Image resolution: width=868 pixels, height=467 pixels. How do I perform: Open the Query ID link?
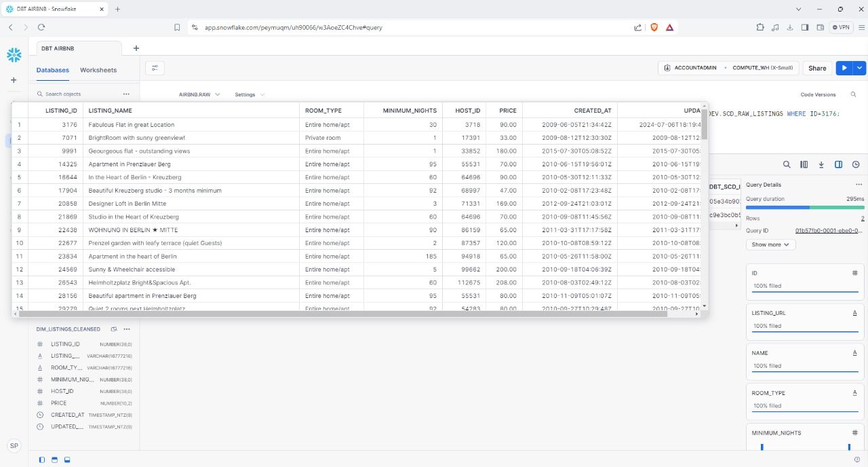829,231
